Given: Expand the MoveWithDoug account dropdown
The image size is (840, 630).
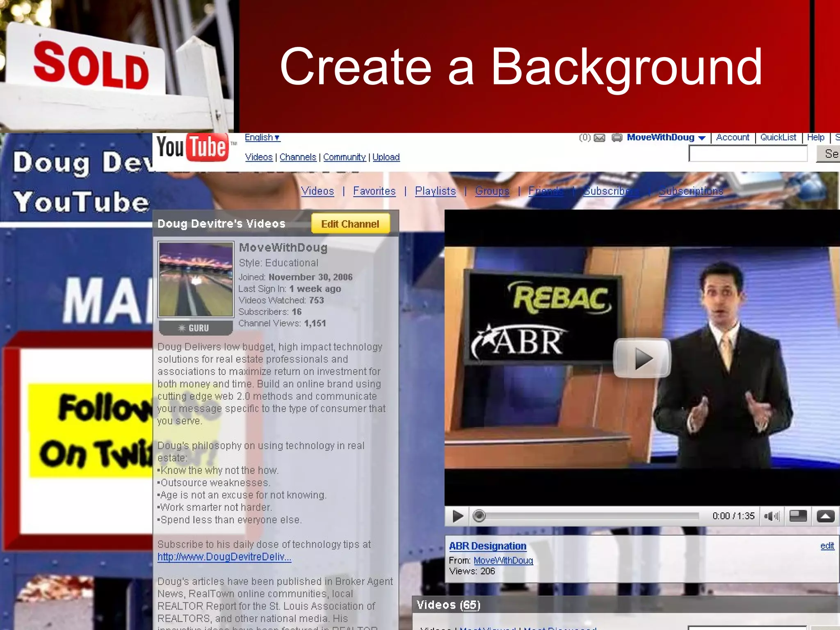Looking at the screenshot, I should (x=702, y=138).
